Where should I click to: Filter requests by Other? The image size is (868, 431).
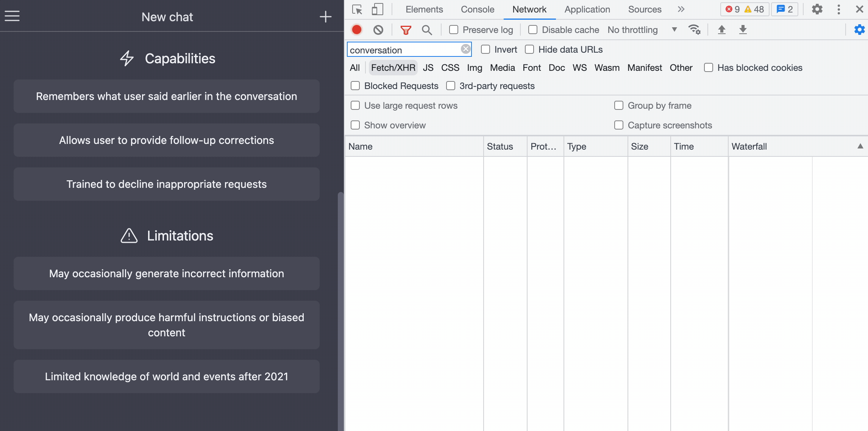[x=681, y=68]
